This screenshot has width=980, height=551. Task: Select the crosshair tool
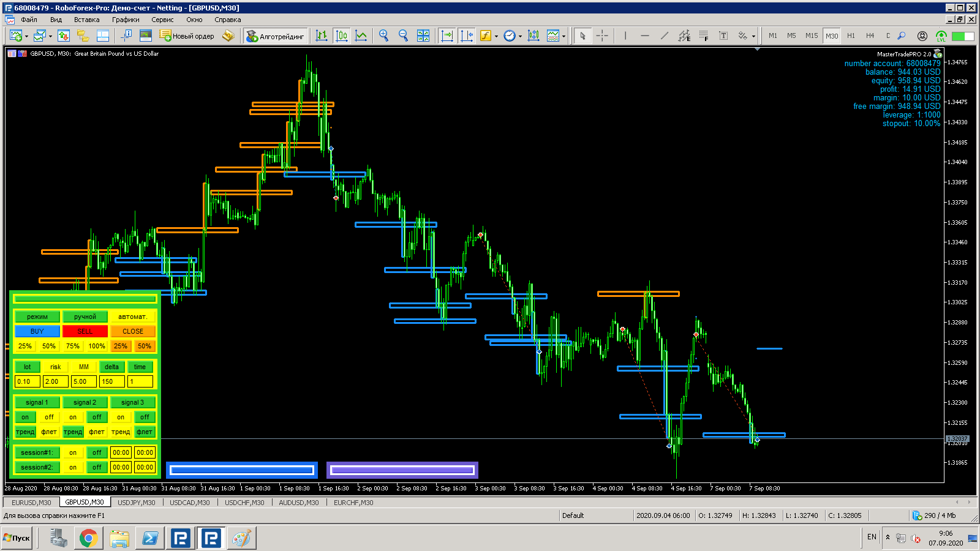[602, 36]
